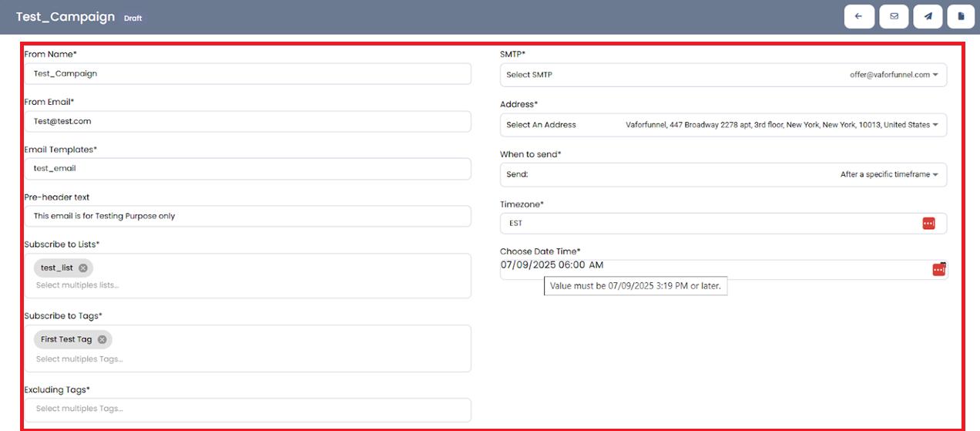Click the Test_Campaign page title

tap(65, 16)
